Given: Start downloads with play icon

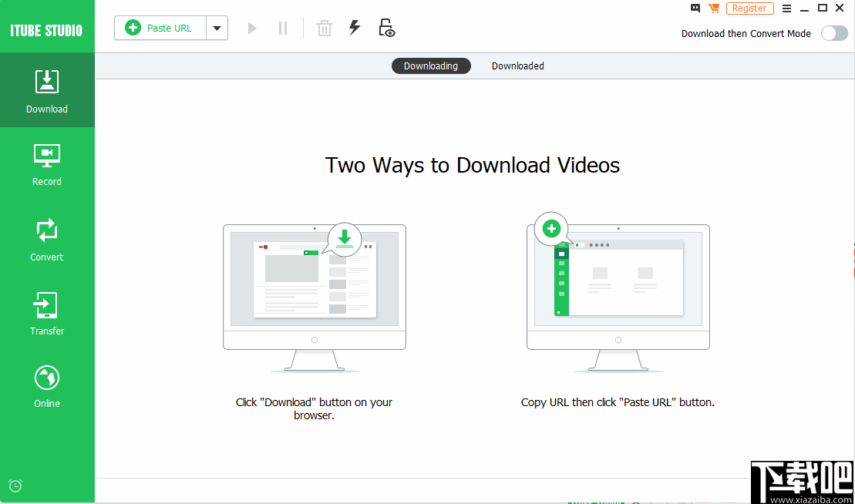Looking at the screenshot, I should point(252,28).
